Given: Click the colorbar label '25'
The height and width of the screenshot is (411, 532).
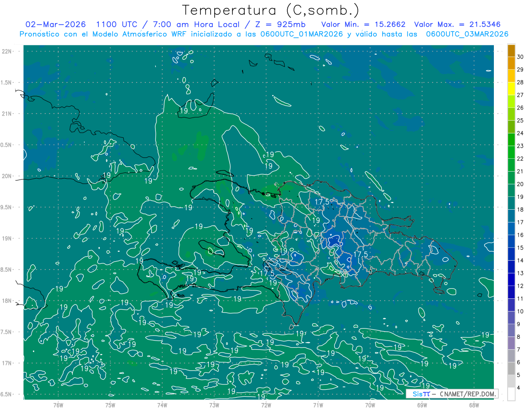Looking at the screenshot, I should (x=520, y=121).
